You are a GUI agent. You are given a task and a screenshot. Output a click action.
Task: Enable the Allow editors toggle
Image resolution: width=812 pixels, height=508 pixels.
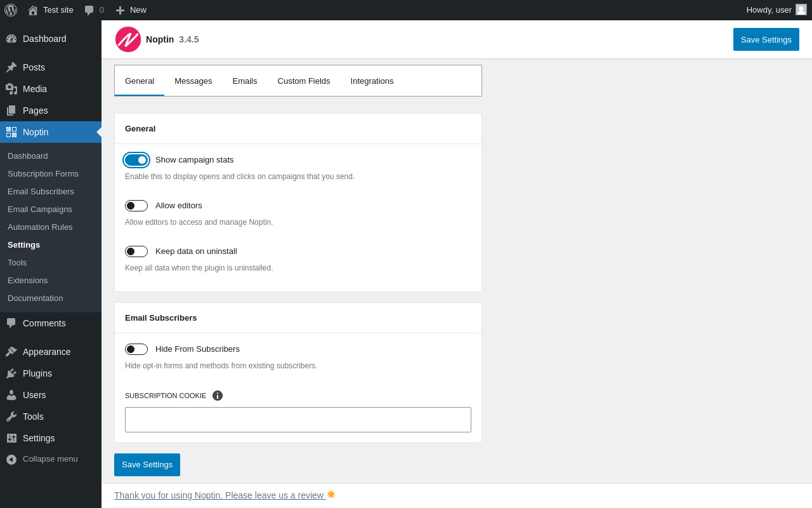(x=136, y=206)
